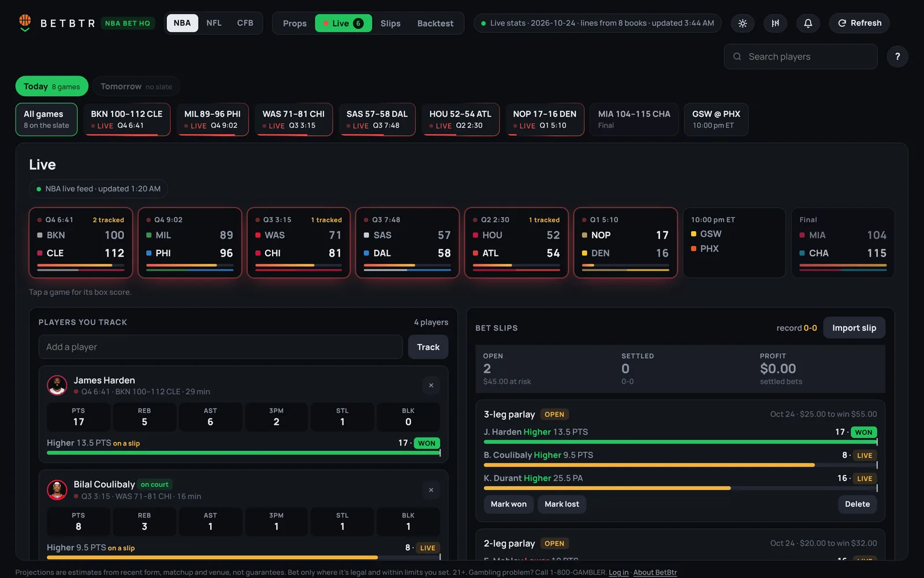Image resolution: width=924 pixels, height=578 pixels.
Task: Open the help question mark button
Action: 897,57
